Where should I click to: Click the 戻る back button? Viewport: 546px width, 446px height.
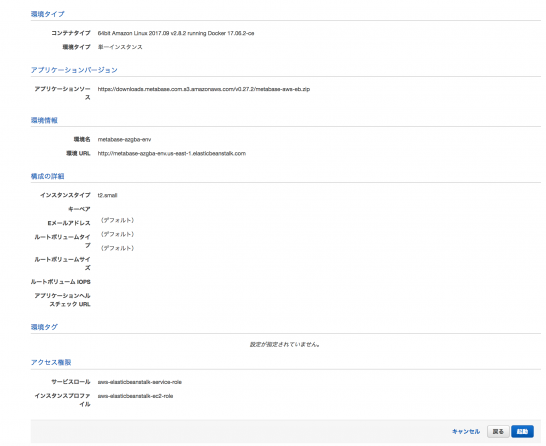click(x=498, y=431)
